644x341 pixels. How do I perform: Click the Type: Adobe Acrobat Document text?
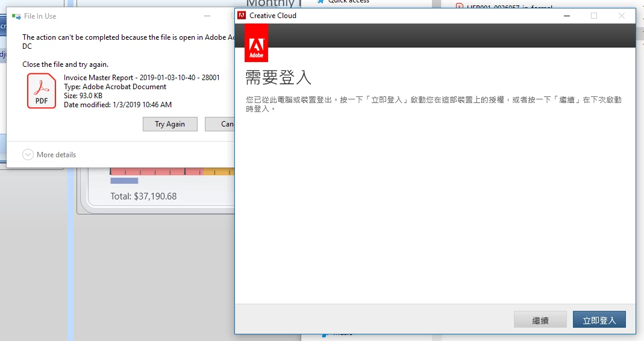(115, 87)
